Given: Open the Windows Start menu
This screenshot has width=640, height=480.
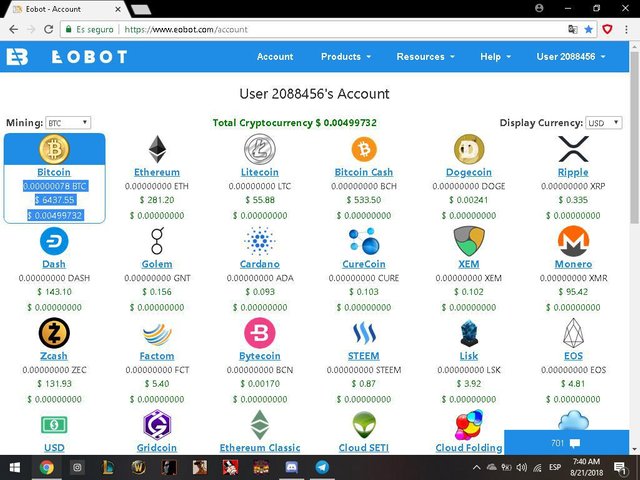Looking at the screenshot, I should [x=15, y=467].
